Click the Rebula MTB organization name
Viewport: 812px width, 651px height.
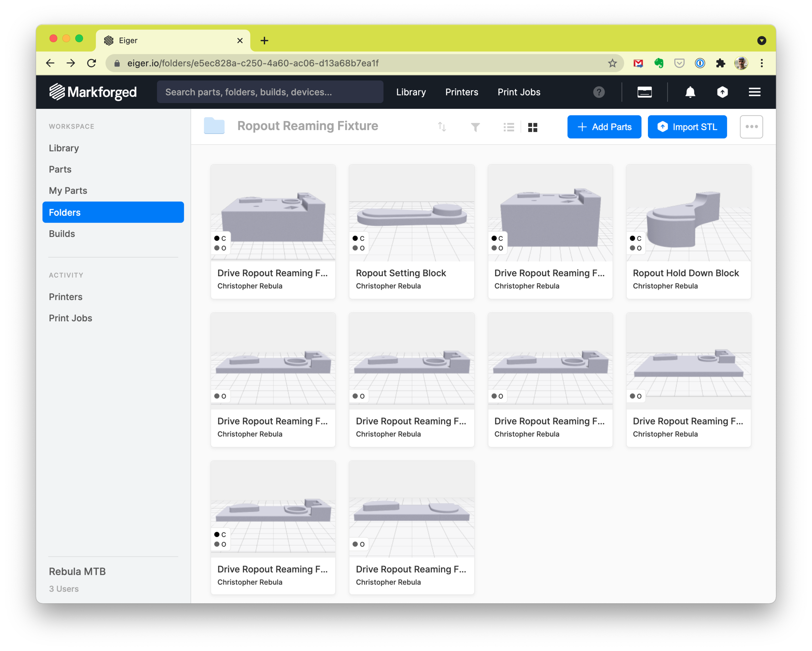tap(77, 571)
